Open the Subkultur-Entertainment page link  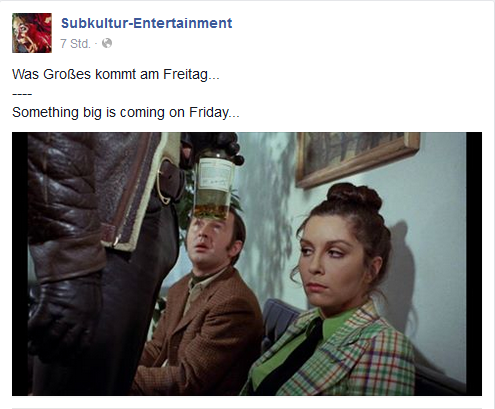pos(147,23)
